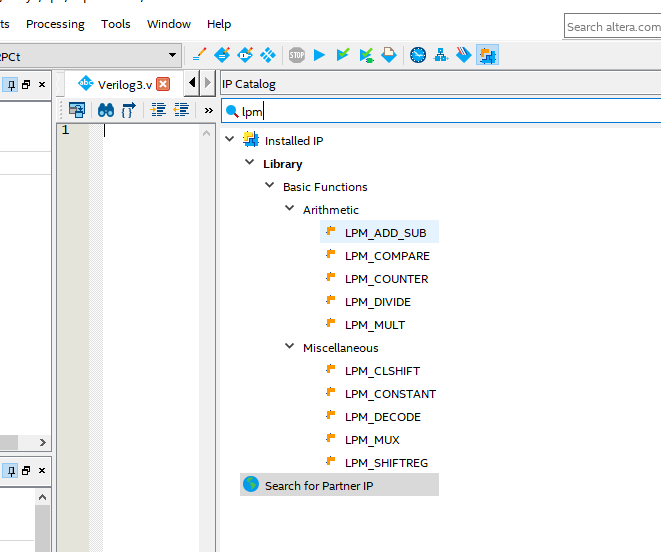Collapse the Installed IP tree node

tap(230, 140)
